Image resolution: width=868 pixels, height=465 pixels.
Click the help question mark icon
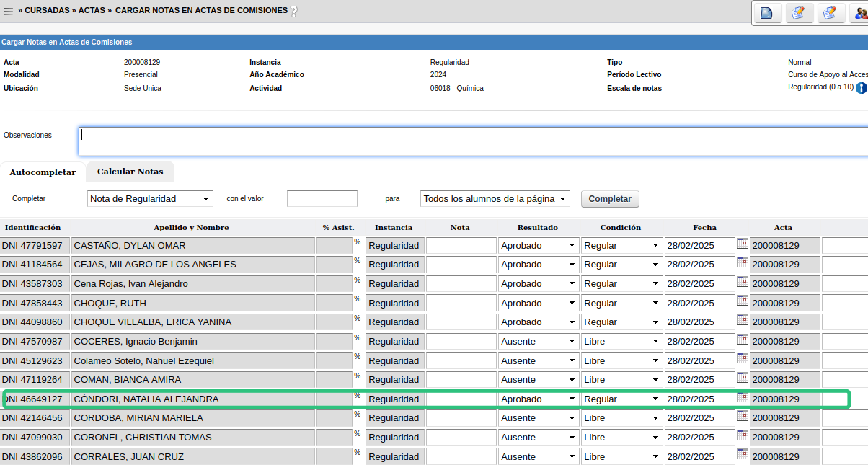[x=293, y=12]
